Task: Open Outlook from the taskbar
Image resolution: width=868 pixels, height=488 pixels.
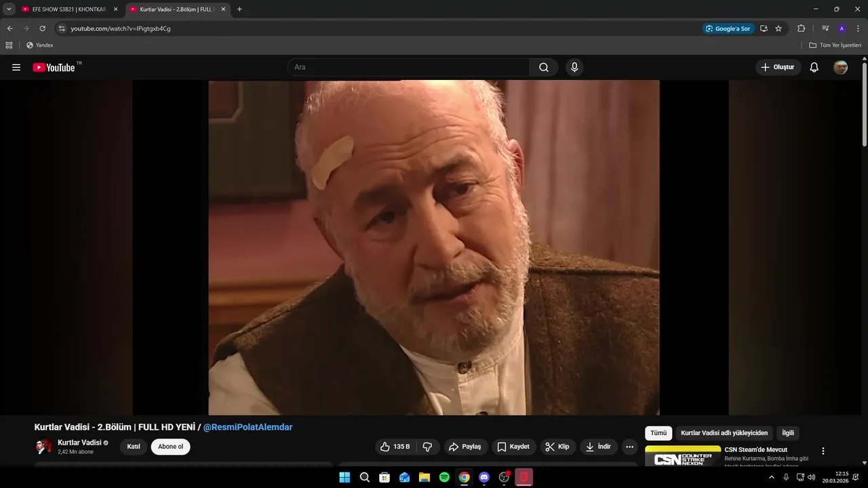Action: 405,477
